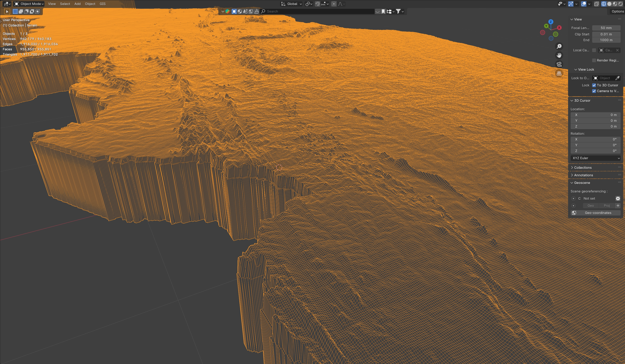Click the Options button

tap(617, 11)
